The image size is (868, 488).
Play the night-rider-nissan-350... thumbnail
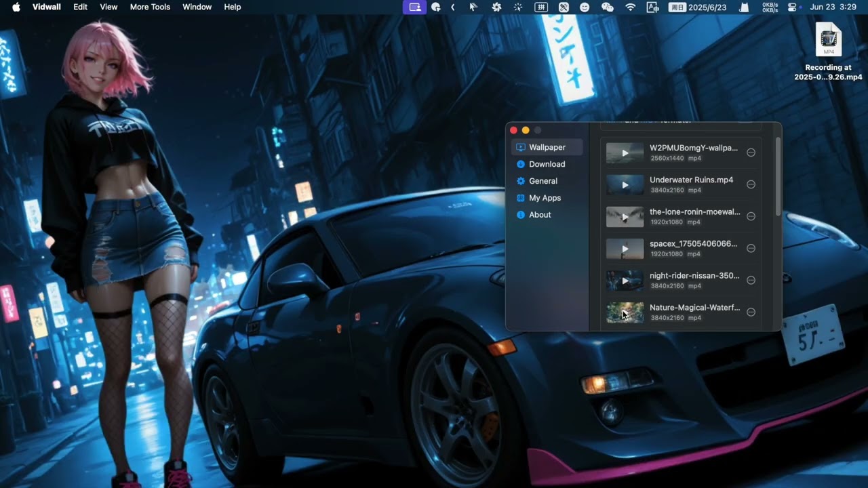[625, 280]
